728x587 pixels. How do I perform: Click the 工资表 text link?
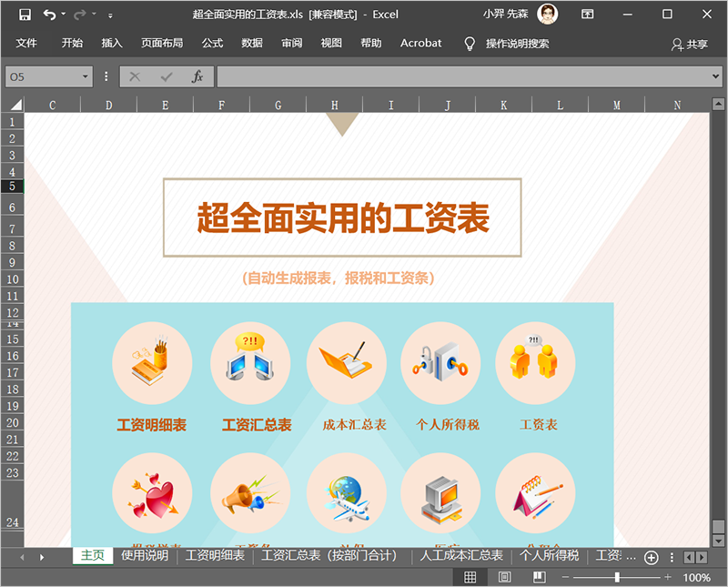coord(539,424)
